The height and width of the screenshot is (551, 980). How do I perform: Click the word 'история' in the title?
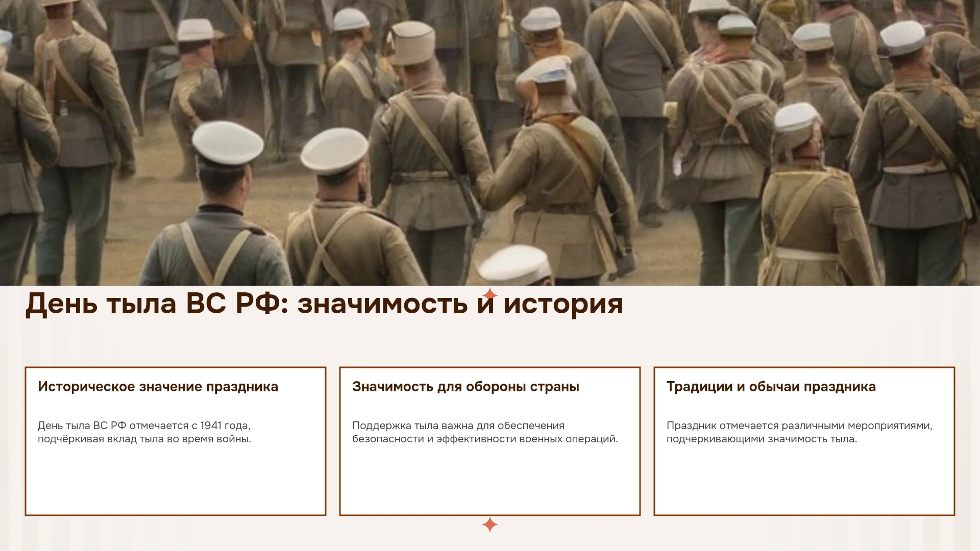[x=563, y=305]
